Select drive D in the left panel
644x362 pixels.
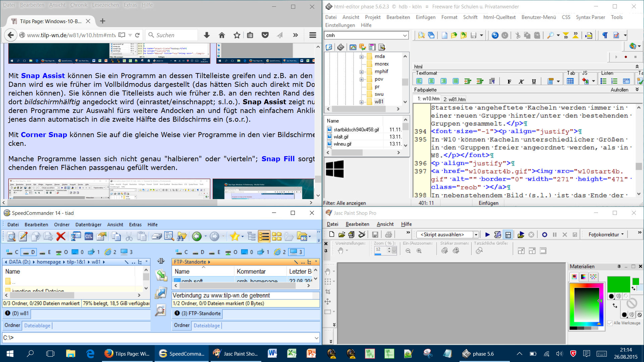pyautogui.click(x=29, y=252)
